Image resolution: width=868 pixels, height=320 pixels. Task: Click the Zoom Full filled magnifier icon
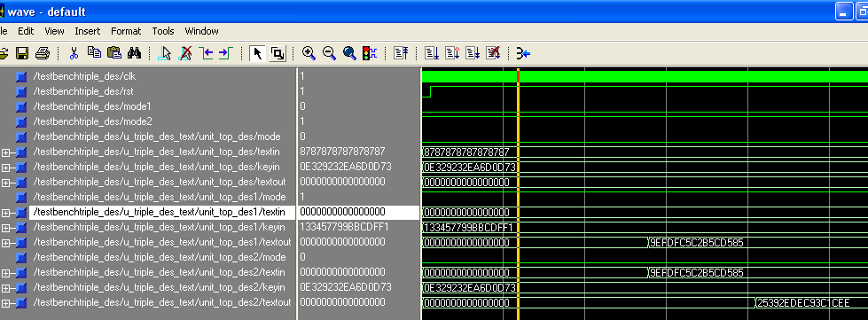pos(349,53)
